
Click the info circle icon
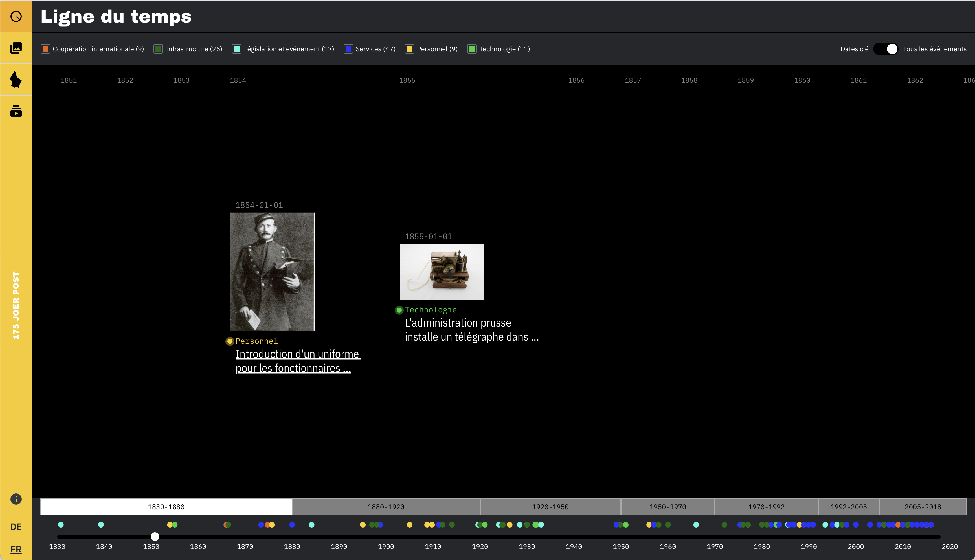click(x=16, y=499)
